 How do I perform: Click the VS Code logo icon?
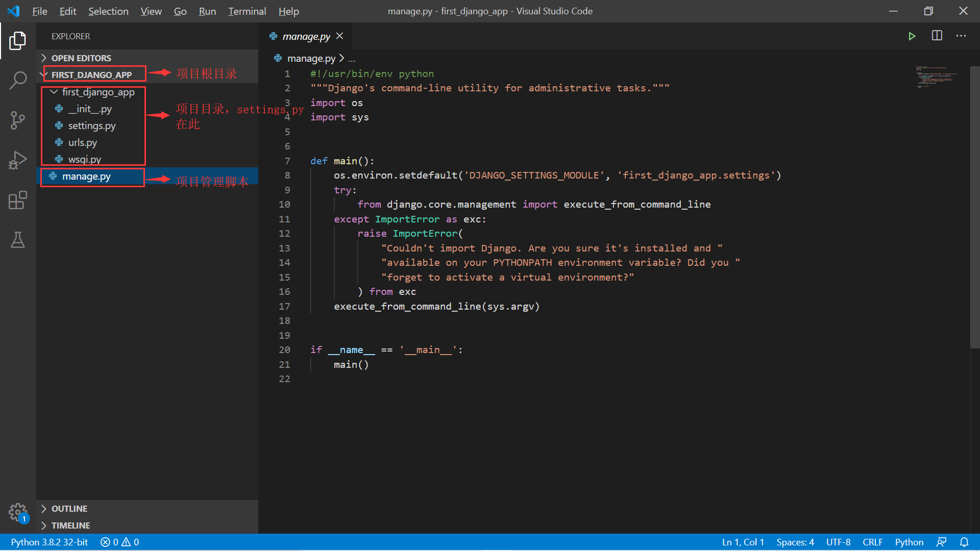14,11
